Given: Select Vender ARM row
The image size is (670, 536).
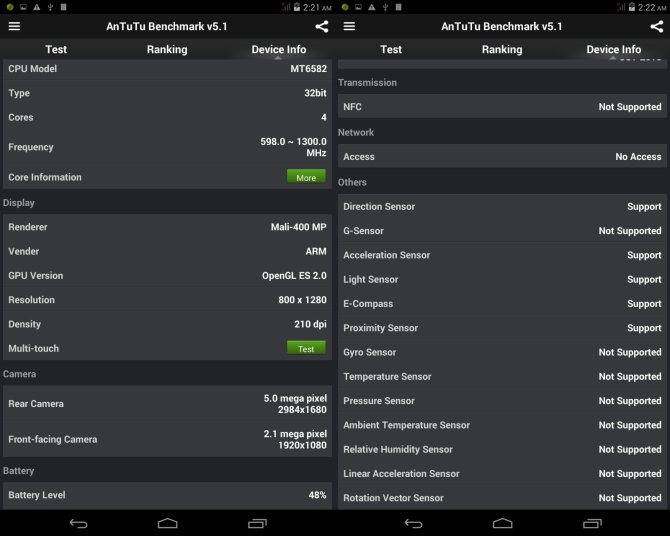Looking at the screenshot, I should click(168, 251).
